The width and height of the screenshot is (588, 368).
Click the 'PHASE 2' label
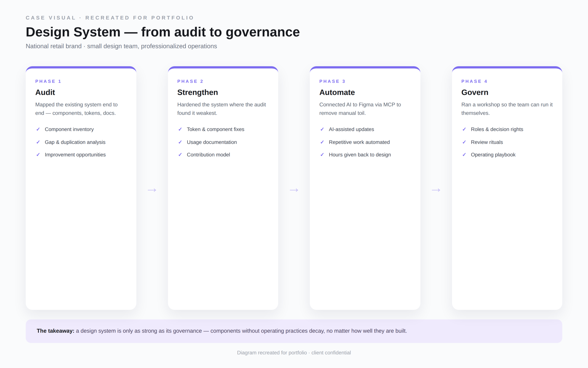point(190,81)
